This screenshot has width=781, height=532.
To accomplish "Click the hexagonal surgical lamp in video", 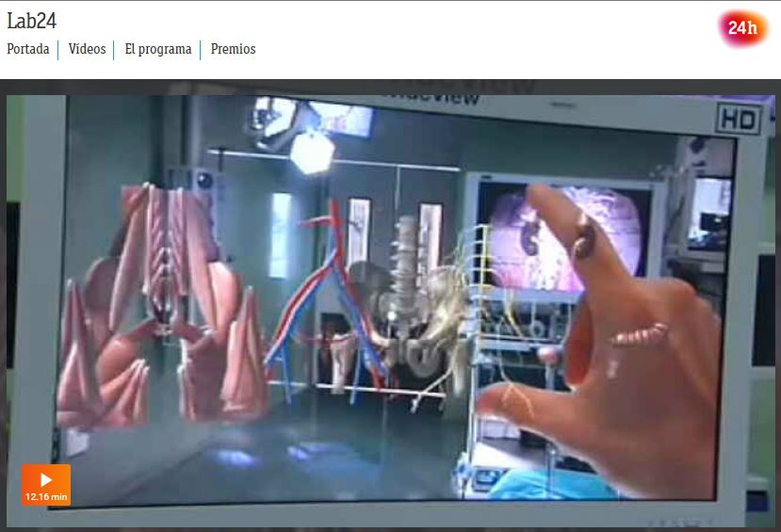I will pyautogui.click(x=313, y=151).
